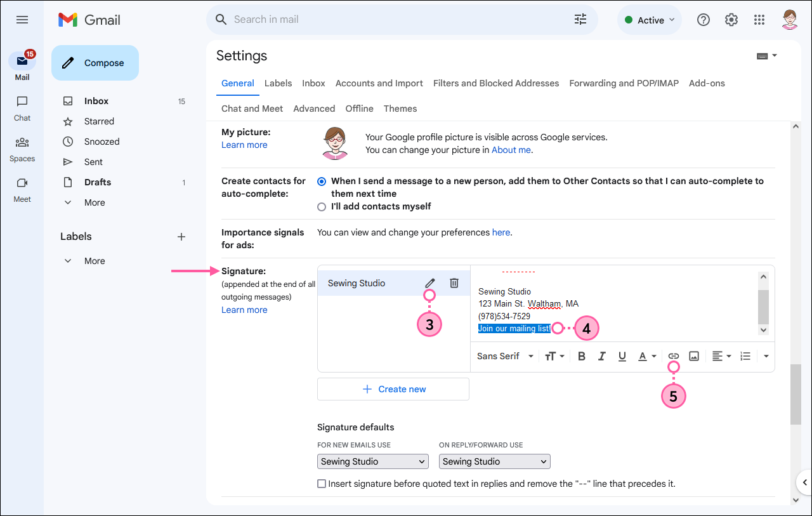Open the Mail section in left rail
The height and width of the screenshot is (516, 812).
tap(22, 66)
